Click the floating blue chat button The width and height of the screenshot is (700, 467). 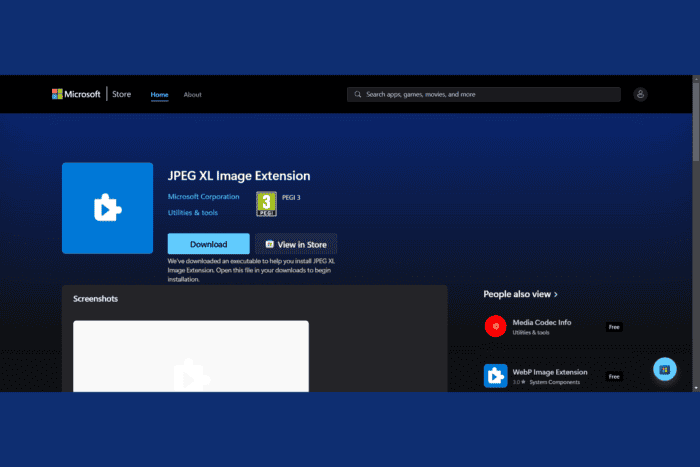click(665, 369)
